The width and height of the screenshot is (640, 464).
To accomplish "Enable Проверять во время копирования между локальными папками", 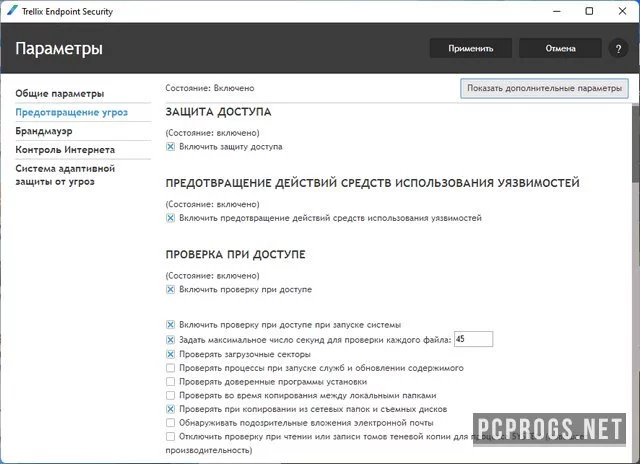I will click(171, 395).
